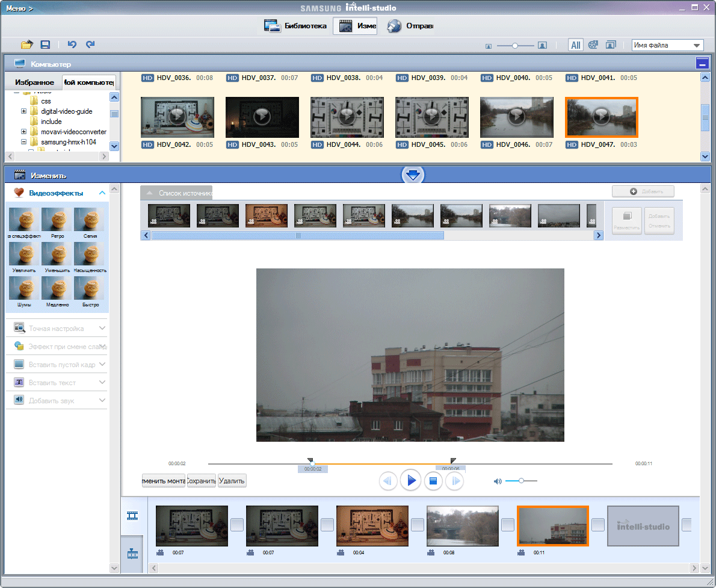Expand the Точная настройка section

(57, 329)
